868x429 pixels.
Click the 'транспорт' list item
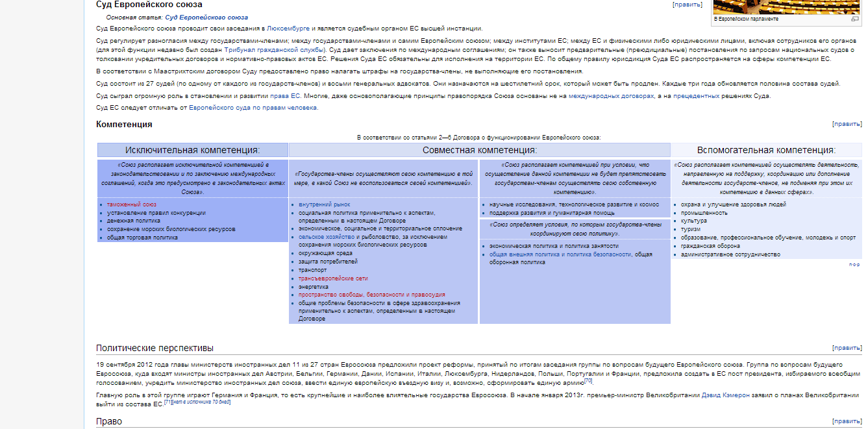coord(313,270)
